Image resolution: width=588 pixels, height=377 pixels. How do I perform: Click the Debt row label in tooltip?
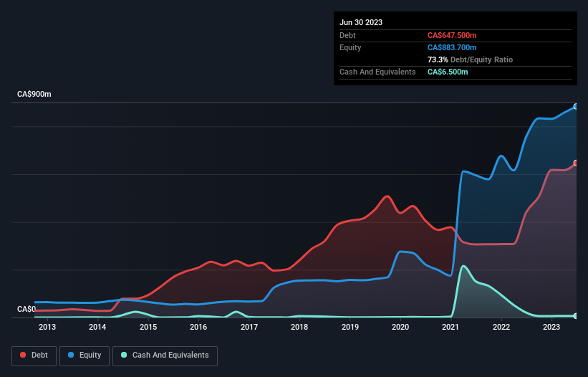(x=347, y=35)
